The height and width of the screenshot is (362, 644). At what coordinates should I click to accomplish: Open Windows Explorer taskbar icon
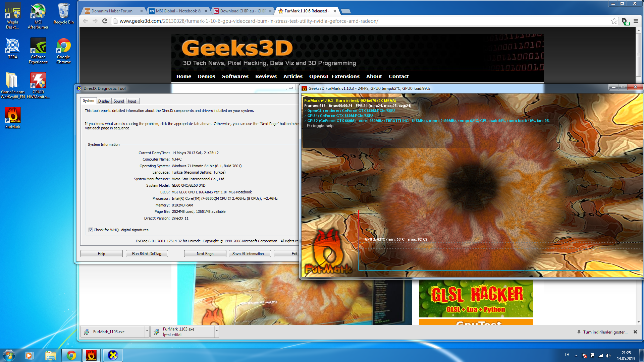50,355
